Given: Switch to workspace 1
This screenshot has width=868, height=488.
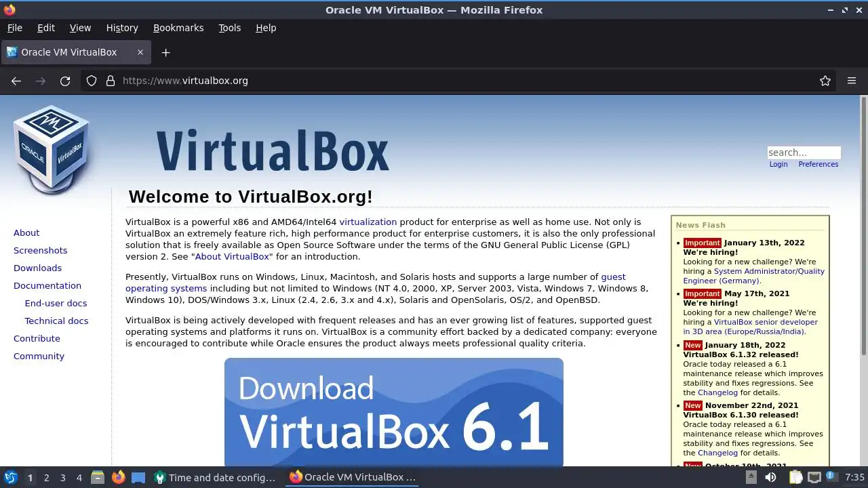Looking at the screenshot, I should (x=30, y=477).
